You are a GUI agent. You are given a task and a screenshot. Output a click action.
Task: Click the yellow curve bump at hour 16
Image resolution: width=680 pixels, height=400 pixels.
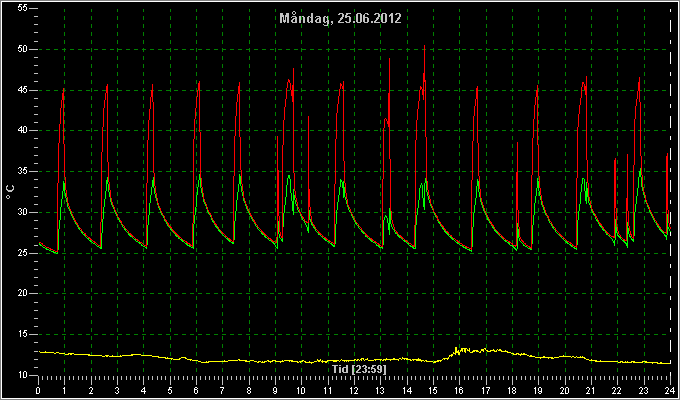click(x=461, y=350)
